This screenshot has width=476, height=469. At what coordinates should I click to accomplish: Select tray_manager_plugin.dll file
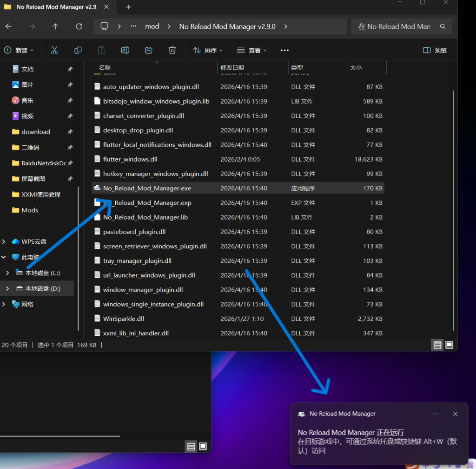coord(238,261)
